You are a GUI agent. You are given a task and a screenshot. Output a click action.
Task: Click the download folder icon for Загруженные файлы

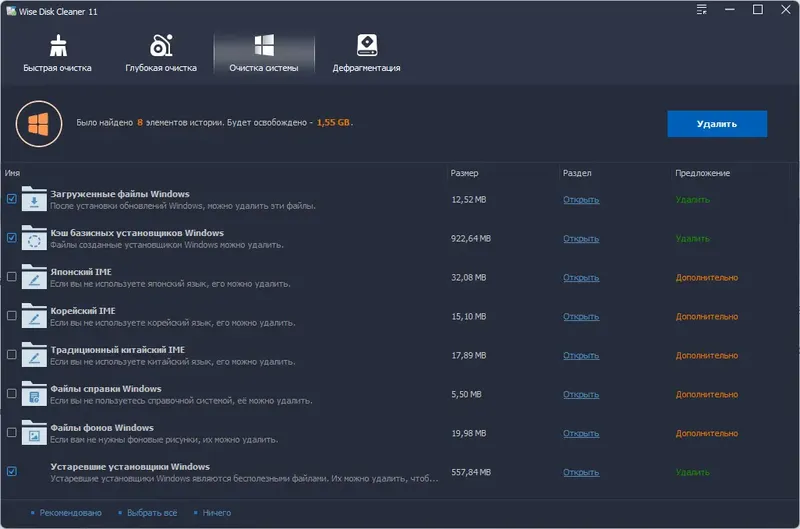pyautogui.click(x=34, y=199)
